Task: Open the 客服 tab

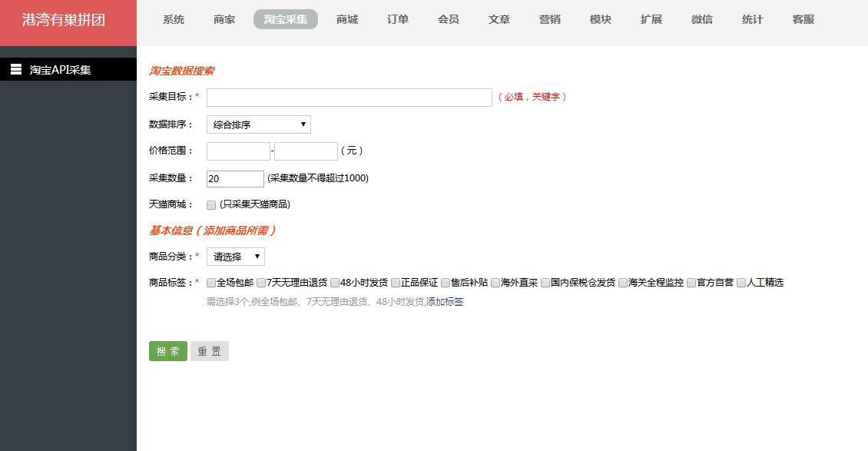Action: 803,19
